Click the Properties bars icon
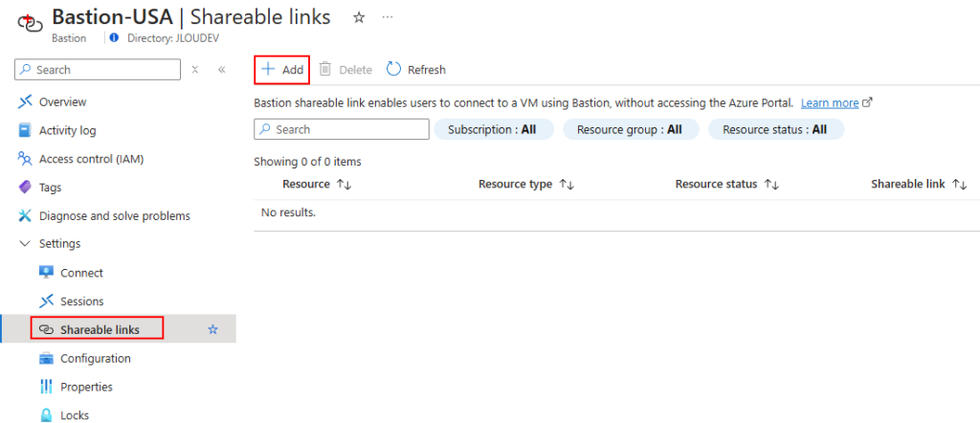Viewport: 980px width, 423px height. point(46,387)
